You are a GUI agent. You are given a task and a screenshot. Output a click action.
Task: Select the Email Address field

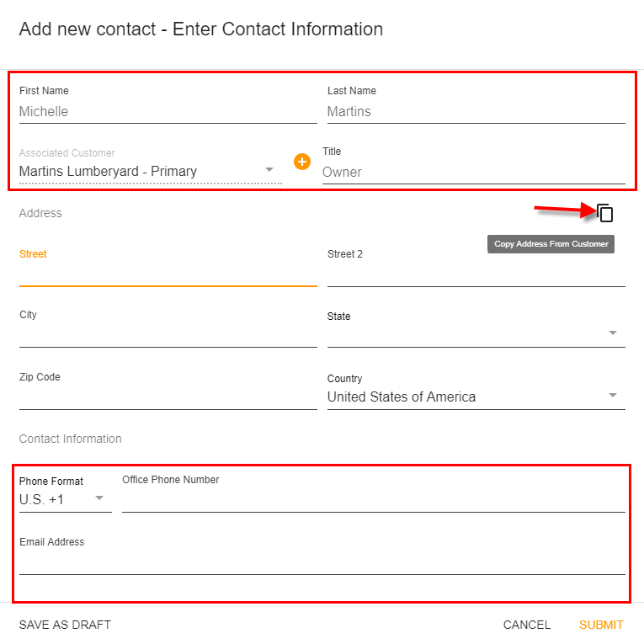(322, 562)
